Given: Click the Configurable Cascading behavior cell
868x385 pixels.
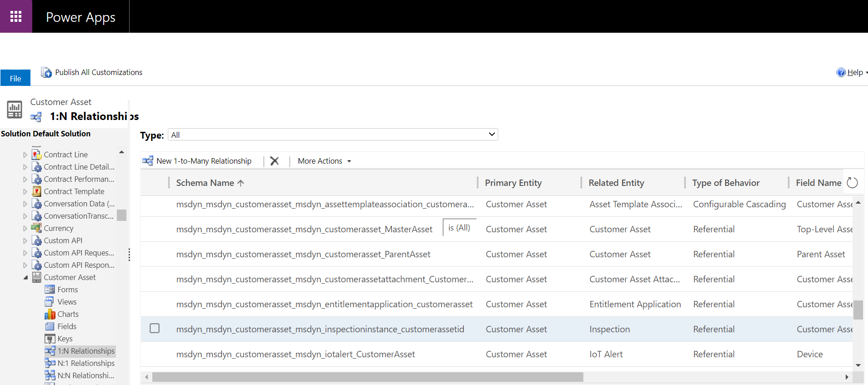Looking at the screenshot, I should coord(739,204).
